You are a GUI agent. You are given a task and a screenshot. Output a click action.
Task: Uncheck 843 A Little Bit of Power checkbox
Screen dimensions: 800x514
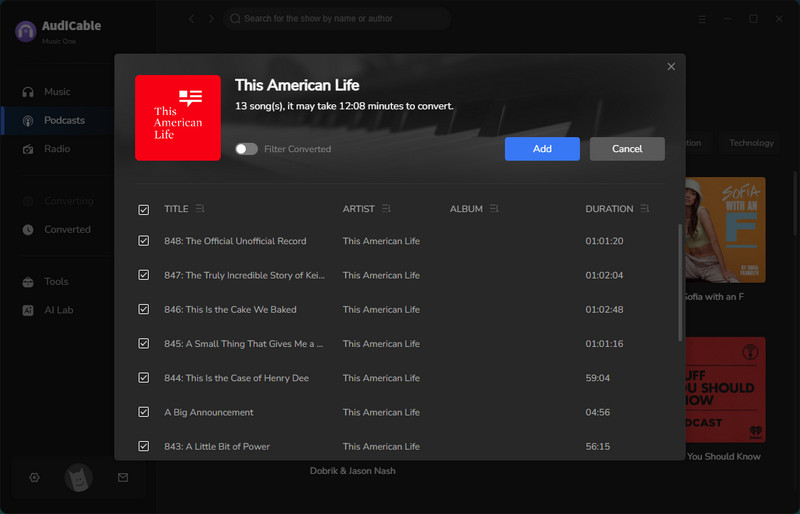coord(144,446)
